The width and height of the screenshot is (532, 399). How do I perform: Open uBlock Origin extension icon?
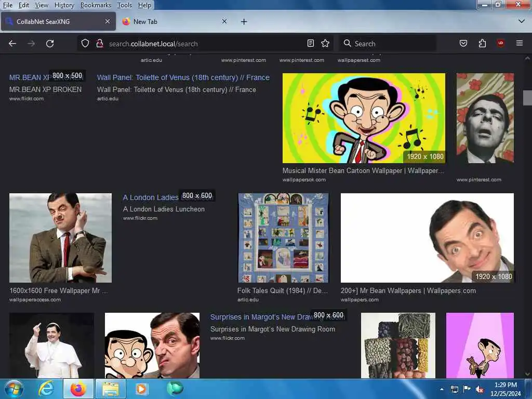(x=500, y=44)
